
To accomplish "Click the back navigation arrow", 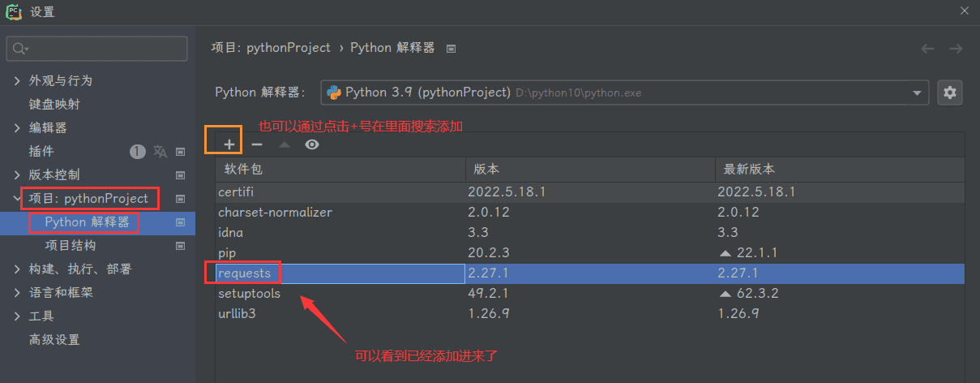I will tap(927, 49).
